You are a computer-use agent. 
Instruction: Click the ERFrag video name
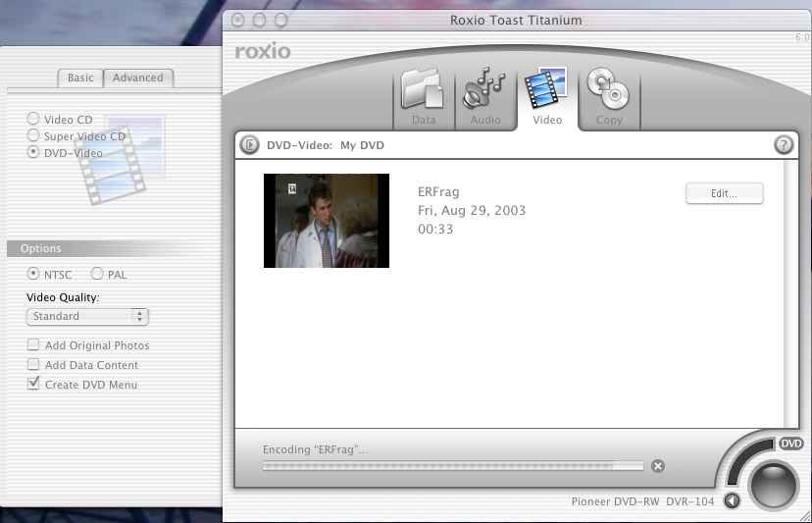[438, 191]
